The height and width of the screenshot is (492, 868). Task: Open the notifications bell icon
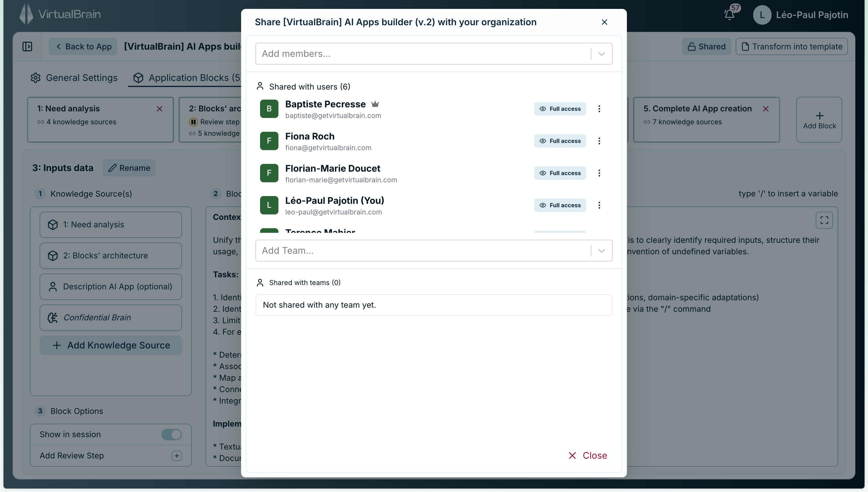(x=729, y=14)
